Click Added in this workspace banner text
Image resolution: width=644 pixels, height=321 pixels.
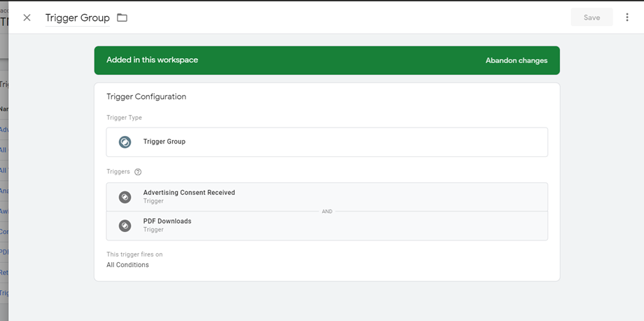tap(152, 60)
